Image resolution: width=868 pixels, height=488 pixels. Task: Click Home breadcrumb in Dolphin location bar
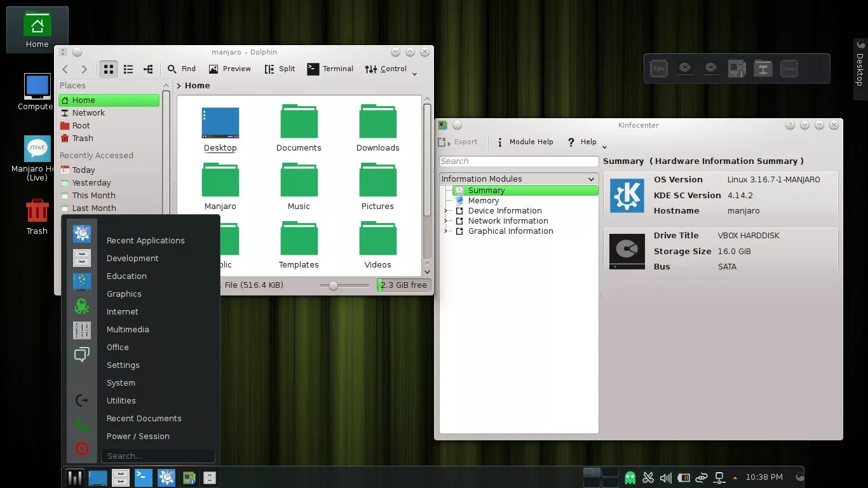click(197, 86)
